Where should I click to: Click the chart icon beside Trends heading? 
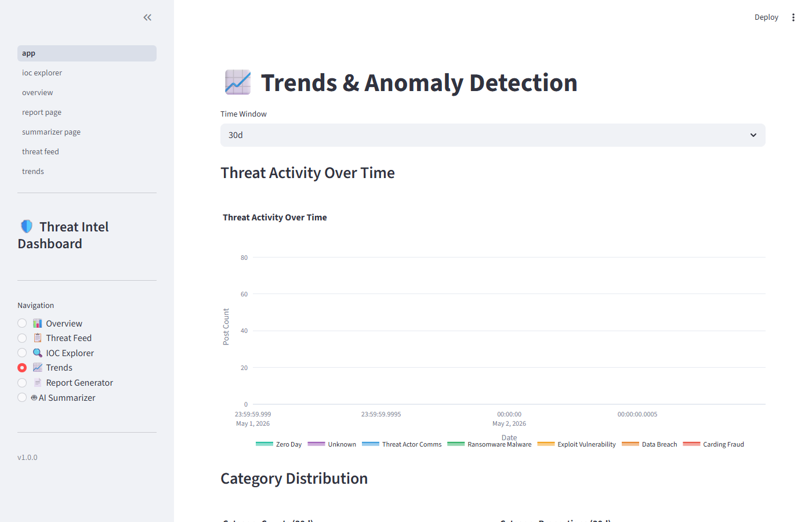pyautogui.click(x=238, y=82)
